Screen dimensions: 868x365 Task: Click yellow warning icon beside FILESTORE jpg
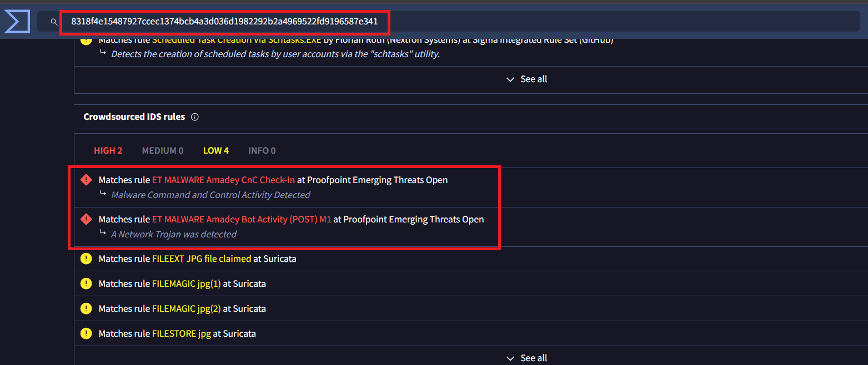coord(86,333)
